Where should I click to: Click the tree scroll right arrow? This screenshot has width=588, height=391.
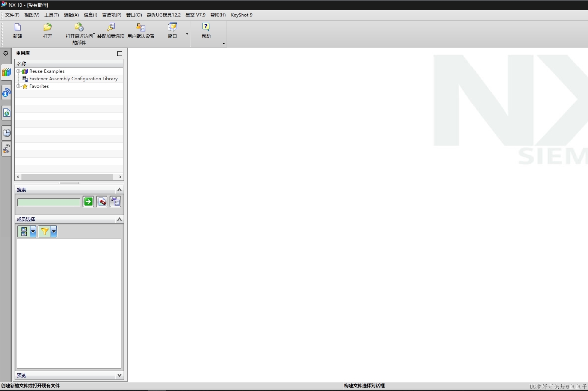[x=120, y=177]
